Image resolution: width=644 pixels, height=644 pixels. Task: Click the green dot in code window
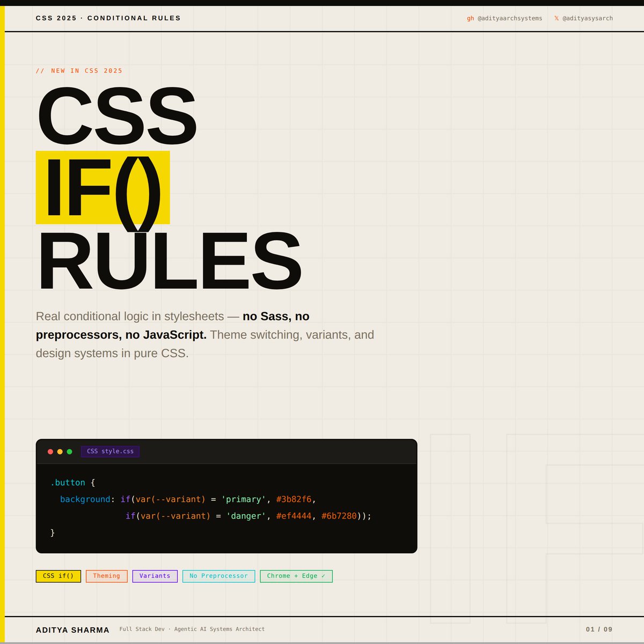point(69,452)
